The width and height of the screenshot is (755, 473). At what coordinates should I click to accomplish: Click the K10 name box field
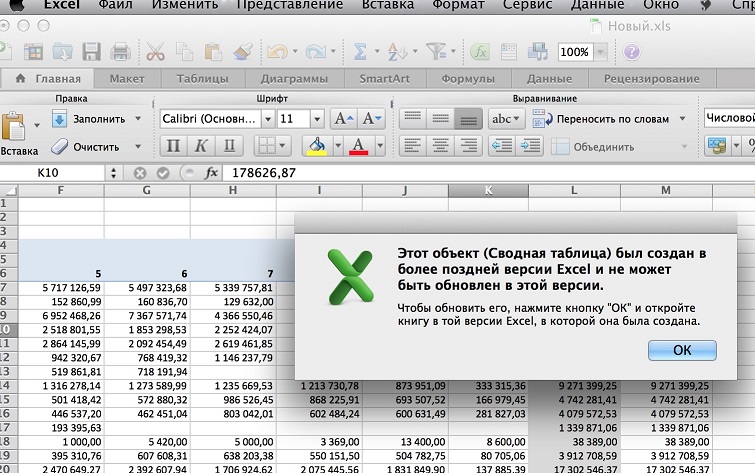coord(52,173)
